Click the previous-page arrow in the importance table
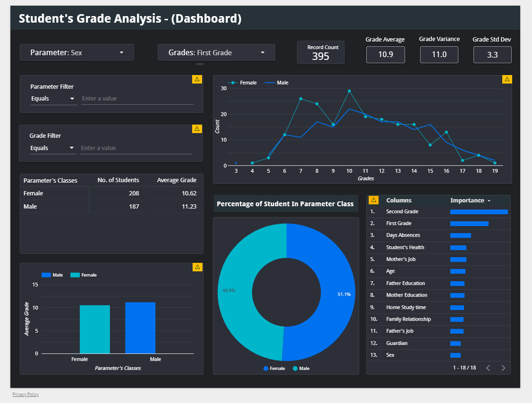 point(488,368)
